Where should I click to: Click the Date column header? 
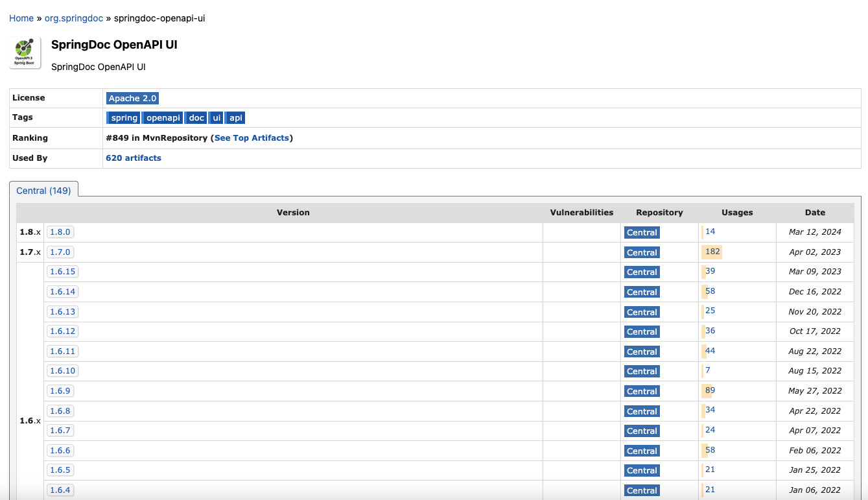(815, 213)
